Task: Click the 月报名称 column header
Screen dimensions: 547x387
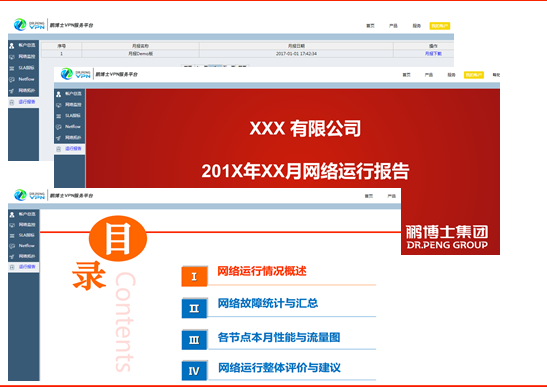Action: [x=140, y=46]
